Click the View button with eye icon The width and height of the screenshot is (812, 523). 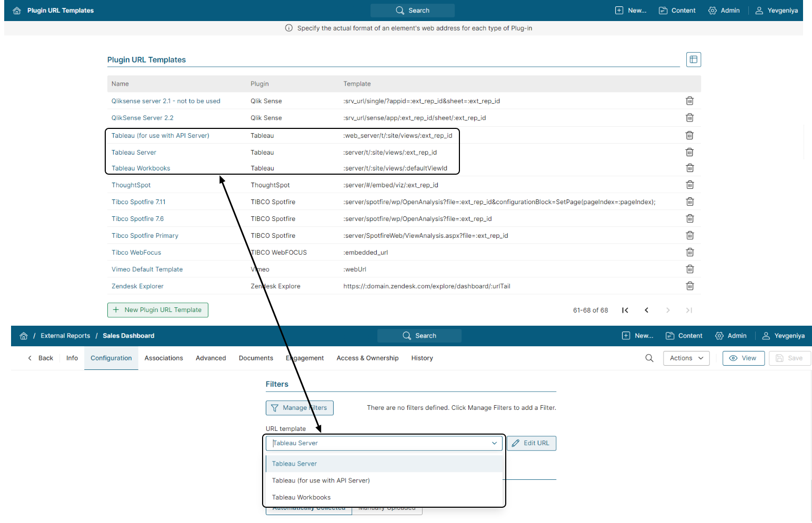click(x=743, y=358)
